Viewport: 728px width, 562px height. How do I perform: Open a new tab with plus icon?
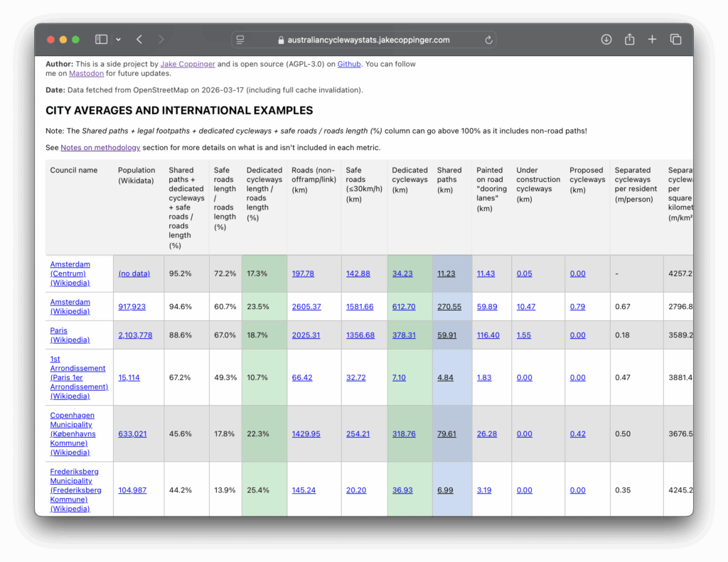[652, 40]
